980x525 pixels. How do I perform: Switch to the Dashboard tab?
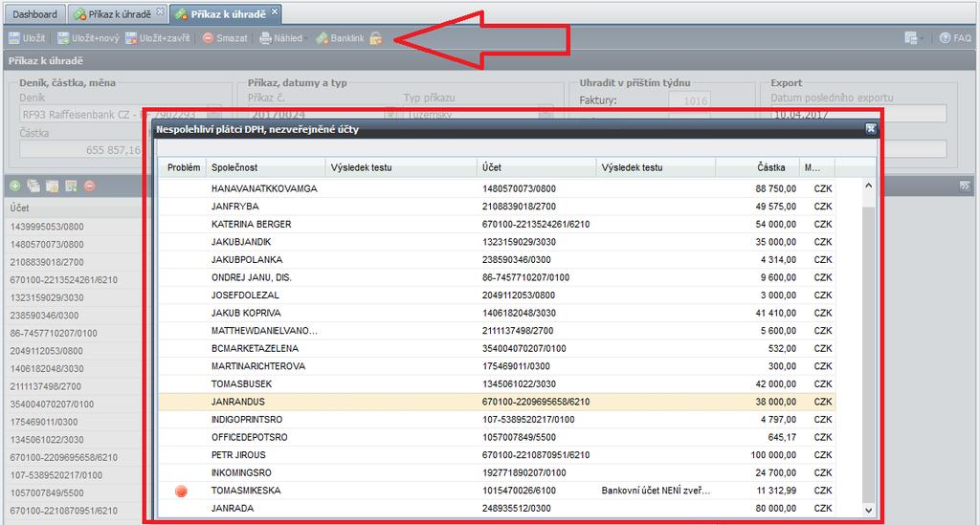click(34, 13)
